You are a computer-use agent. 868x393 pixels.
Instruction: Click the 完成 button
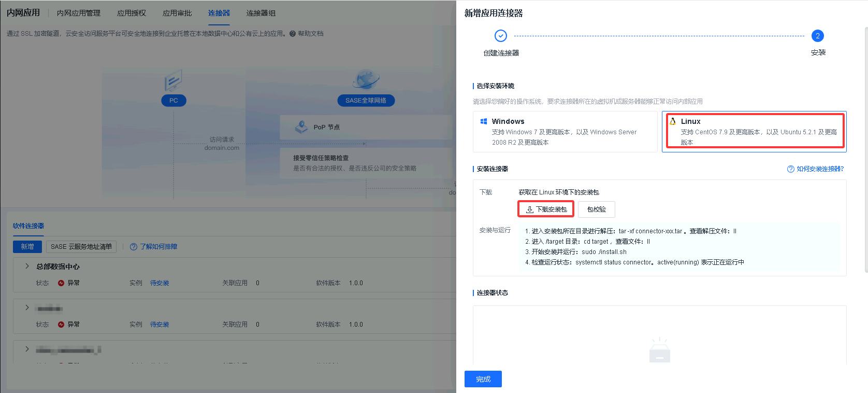pos(483,379)
